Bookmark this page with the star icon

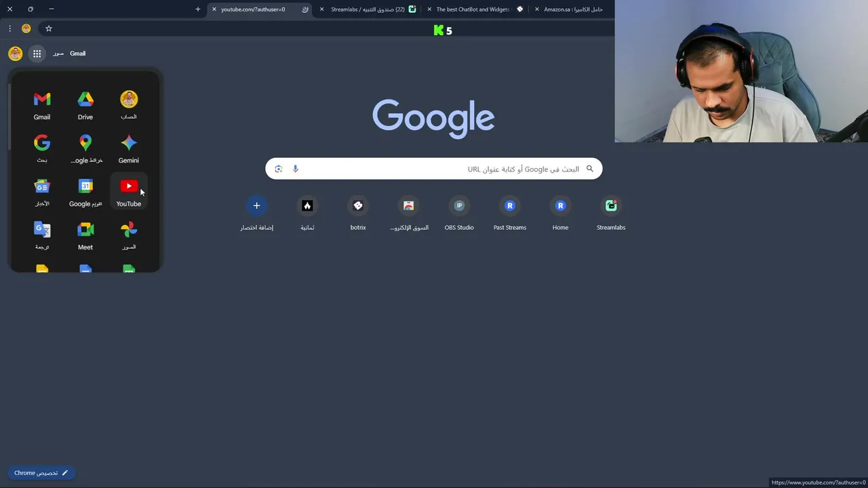coord(49,28)
